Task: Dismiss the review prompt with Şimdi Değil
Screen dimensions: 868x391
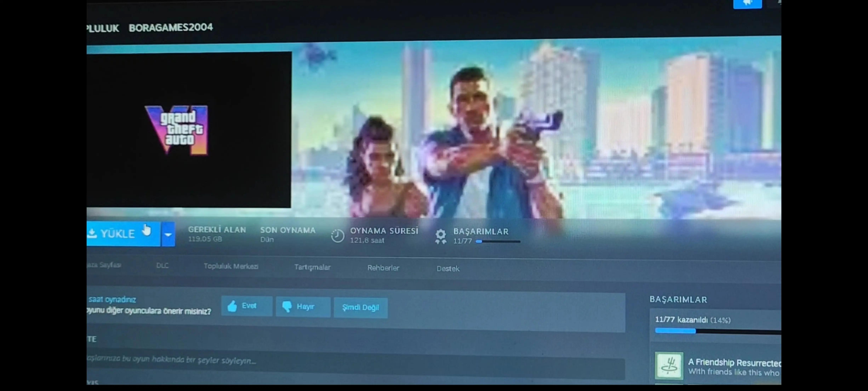Action: [x=361, y=307]
